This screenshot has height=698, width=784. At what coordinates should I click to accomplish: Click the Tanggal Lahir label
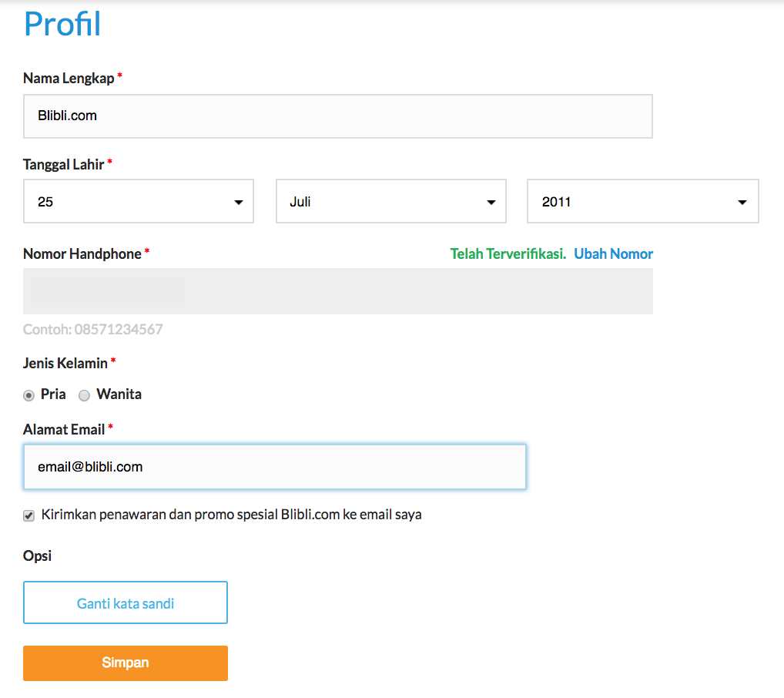click(x=63, y=165)
